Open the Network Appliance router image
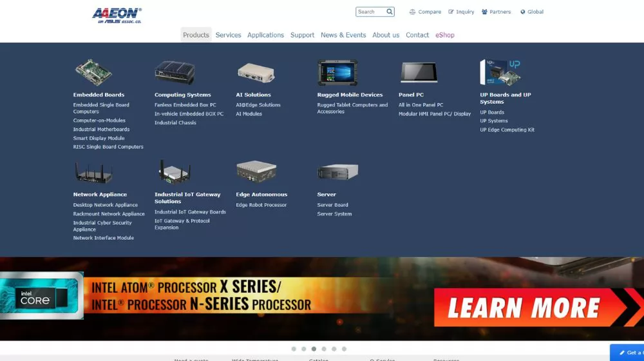Screen dimensions: 644x361 coord(93,172)
